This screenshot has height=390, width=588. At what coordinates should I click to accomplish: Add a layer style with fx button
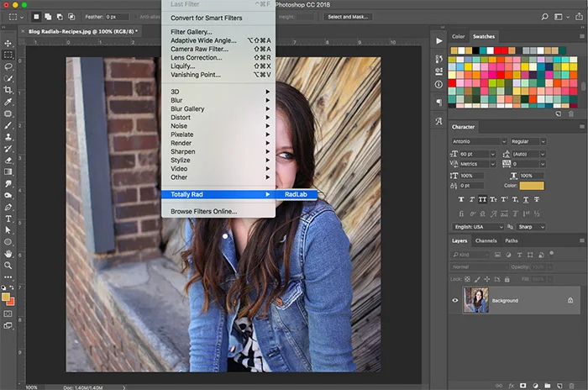coord(511,386)
